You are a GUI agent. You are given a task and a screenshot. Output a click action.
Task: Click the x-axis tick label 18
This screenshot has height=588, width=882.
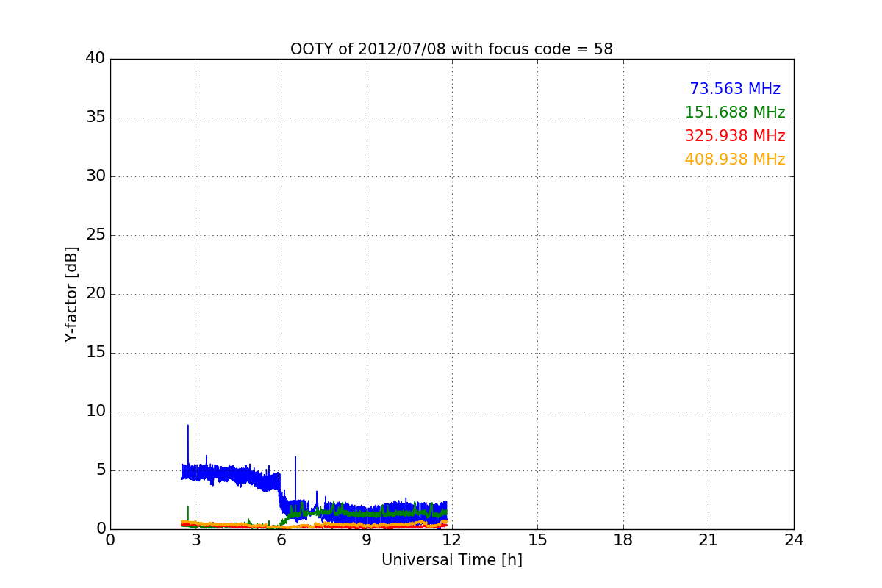pos(623,539)
